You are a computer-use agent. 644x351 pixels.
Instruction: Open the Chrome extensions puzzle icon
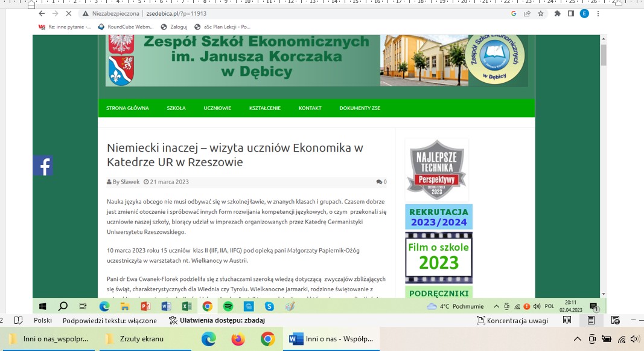[x=557, y=13]
